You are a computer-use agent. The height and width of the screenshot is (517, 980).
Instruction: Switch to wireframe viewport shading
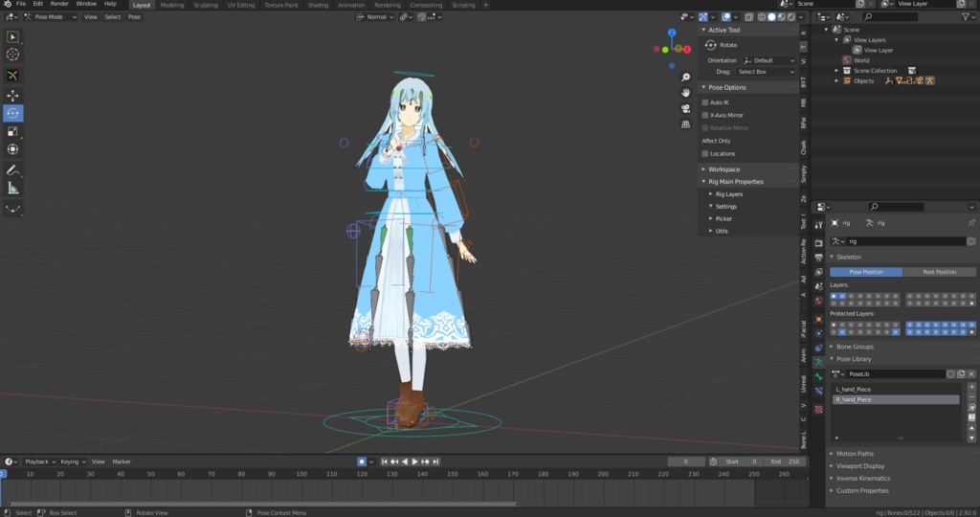[762, 17]
